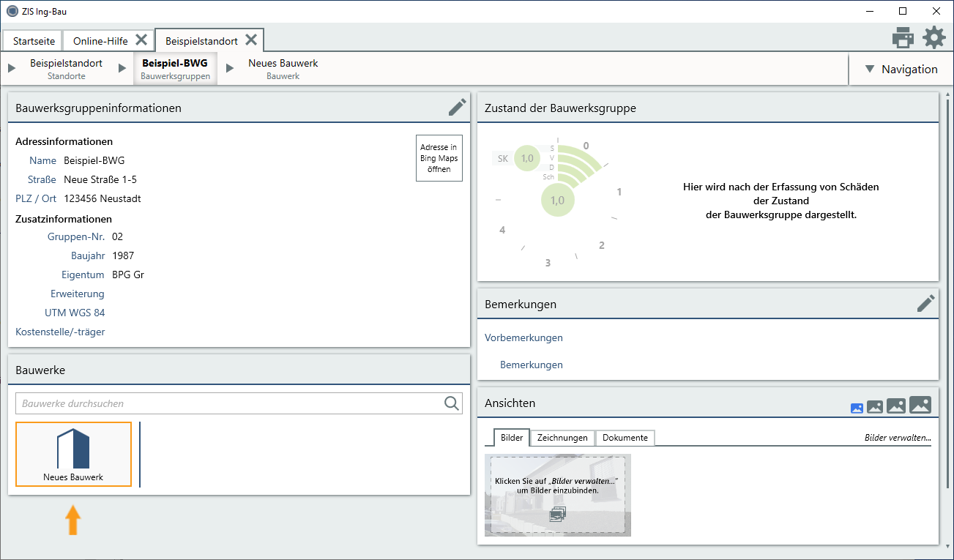Click the Bauwerke durchsuchen search field
The image size is (954, 560).
tap(228, 403)
